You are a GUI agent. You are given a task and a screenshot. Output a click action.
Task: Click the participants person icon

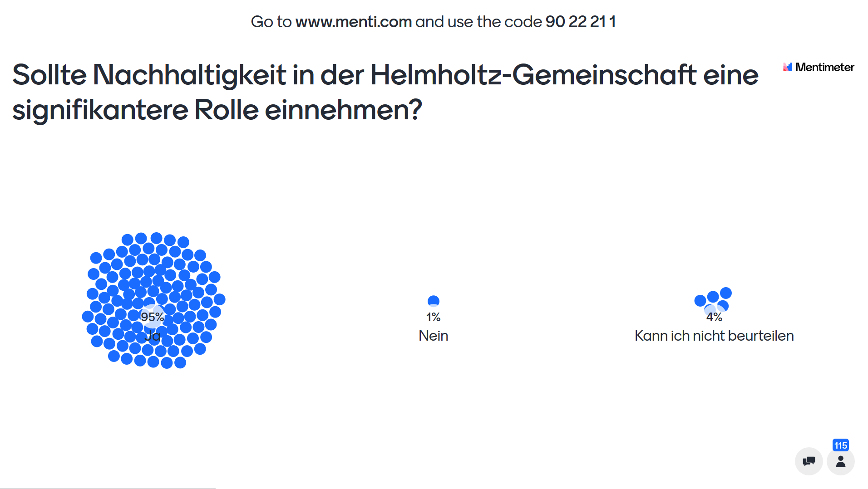(x=840, y=461)
